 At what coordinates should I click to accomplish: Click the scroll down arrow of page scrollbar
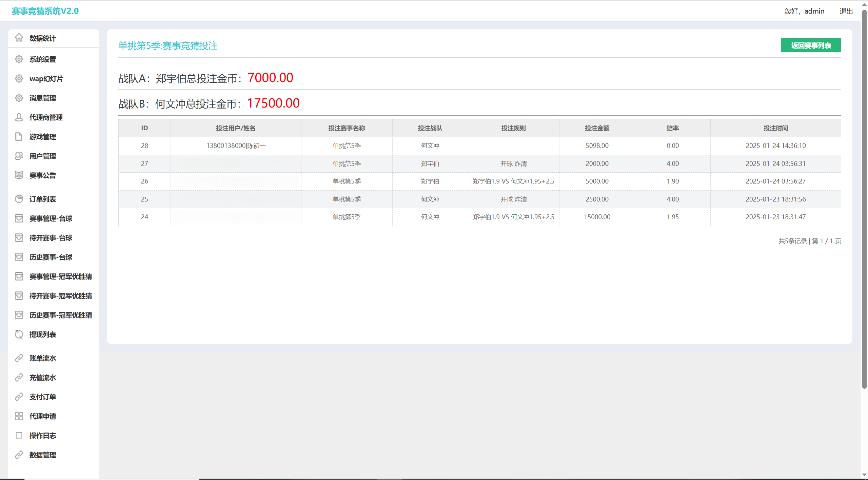coord(864,475)
